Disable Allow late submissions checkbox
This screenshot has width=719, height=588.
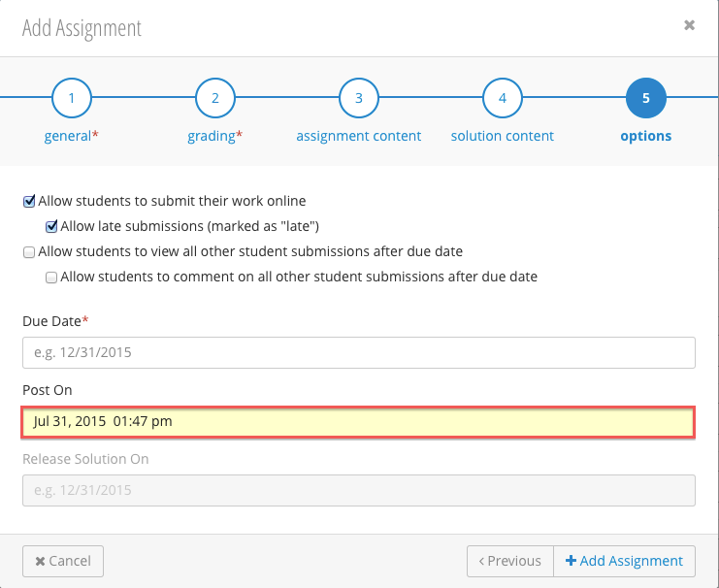51,227
